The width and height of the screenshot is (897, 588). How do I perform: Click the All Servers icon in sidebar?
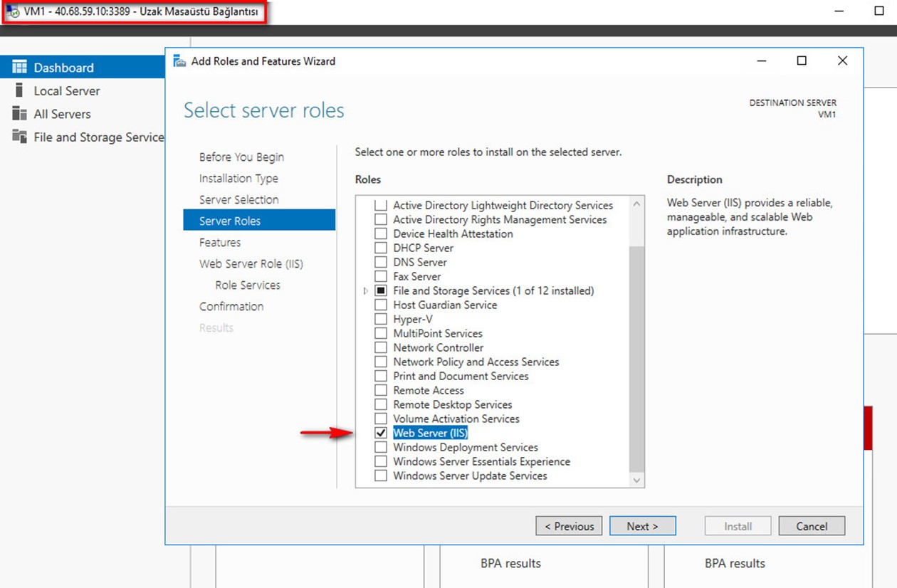click(x=19, y=113)
